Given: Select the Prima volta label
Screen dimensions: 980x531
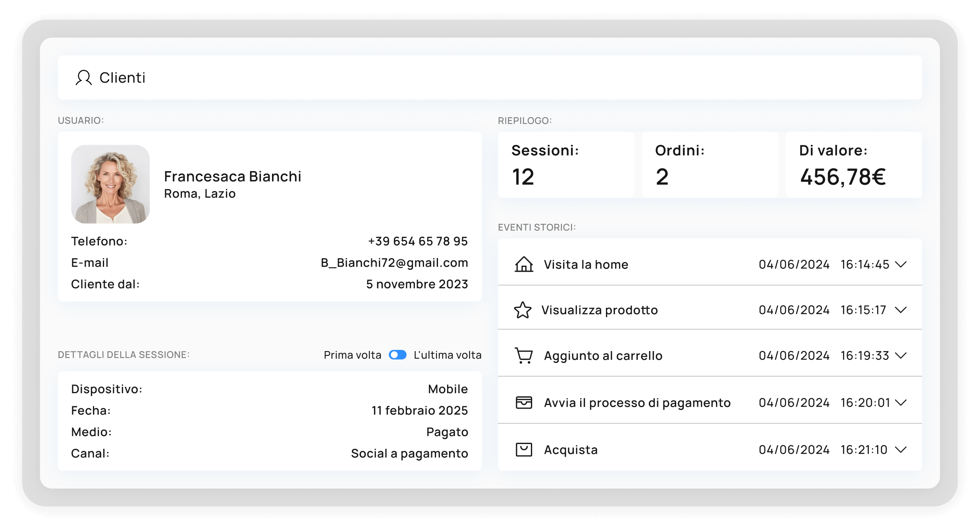Looking at the screenshot, I should click(352, 355).
